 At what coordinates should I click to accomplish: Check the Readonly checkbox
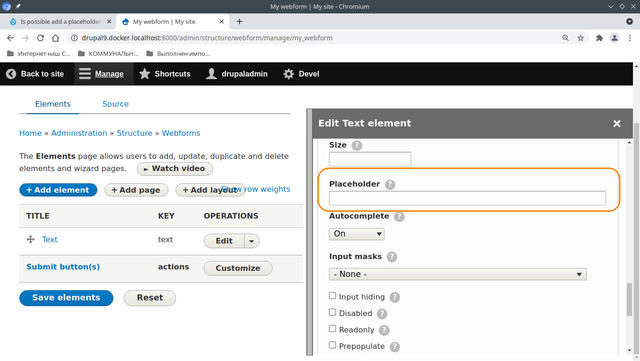click(x=333, y=329)
